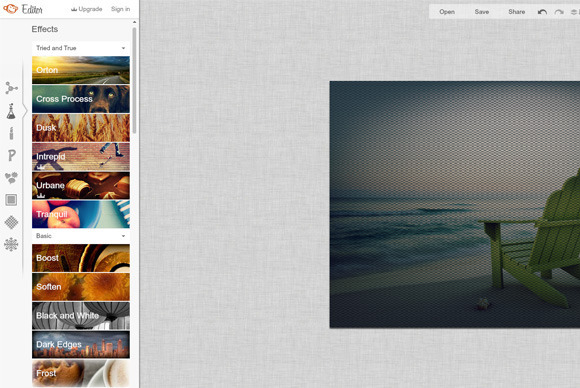Open the Themes snowflake icon
The width and height of the screenshot is (580, 388).
[11, 244]
